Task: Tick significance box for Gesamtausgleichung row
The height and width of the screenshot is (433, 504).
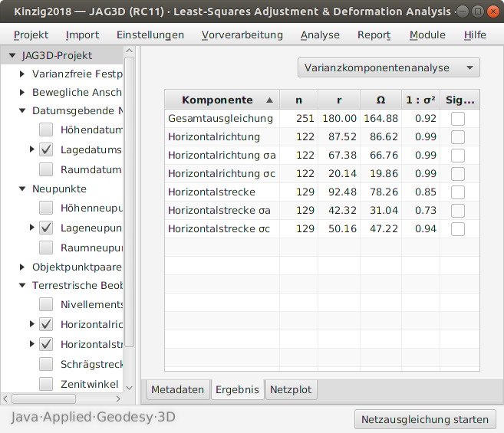Action: pos(458,119)
